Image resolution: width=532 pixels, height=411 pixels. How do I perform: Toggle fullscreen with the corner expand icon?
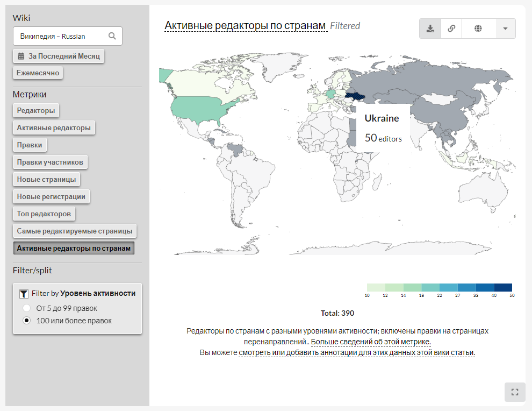coord(515,392)
